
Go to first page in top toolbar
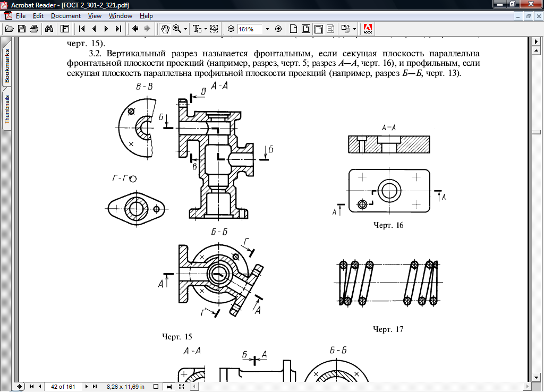pyautogui.click(x=82, y=29)
